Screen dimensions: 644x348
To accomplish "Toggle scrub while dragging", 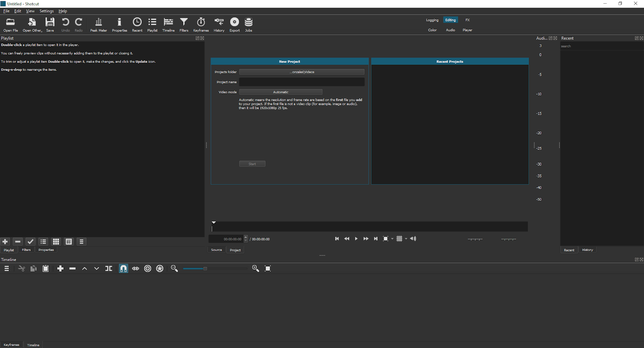I will [x=136, y=268].
